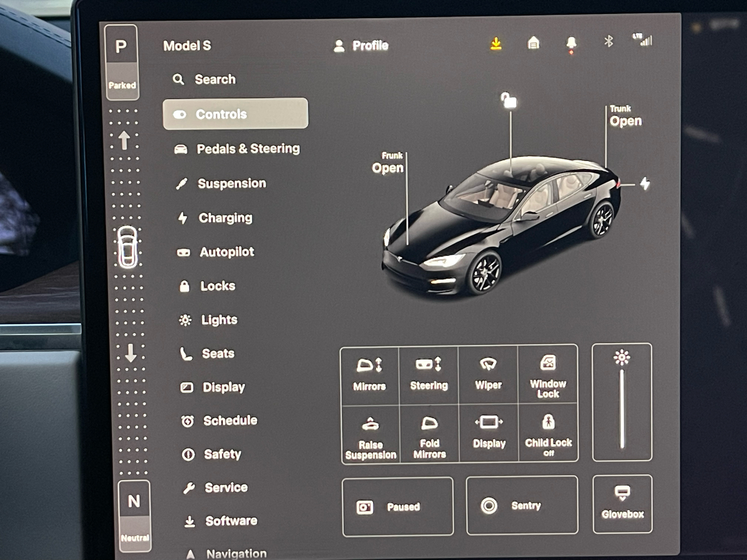
Task: Expand Mirrors adjustment option
Action: tap(369, 374)
